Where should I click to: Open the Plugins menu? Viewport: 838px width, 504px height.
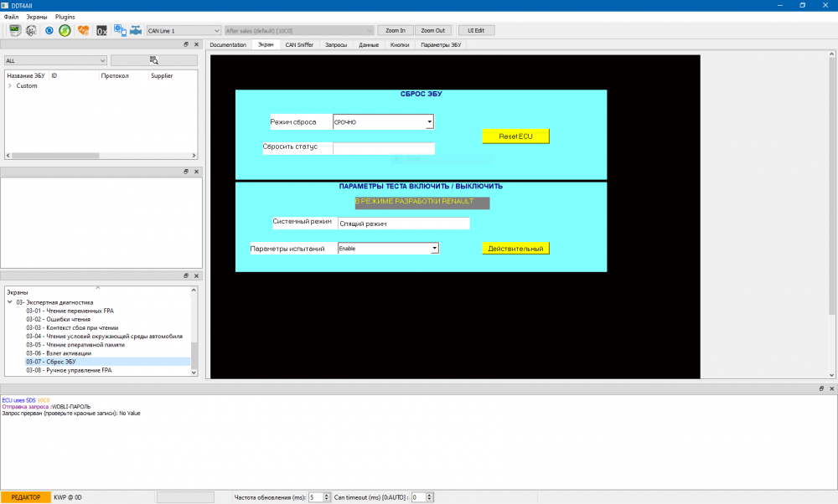point(65,17)
